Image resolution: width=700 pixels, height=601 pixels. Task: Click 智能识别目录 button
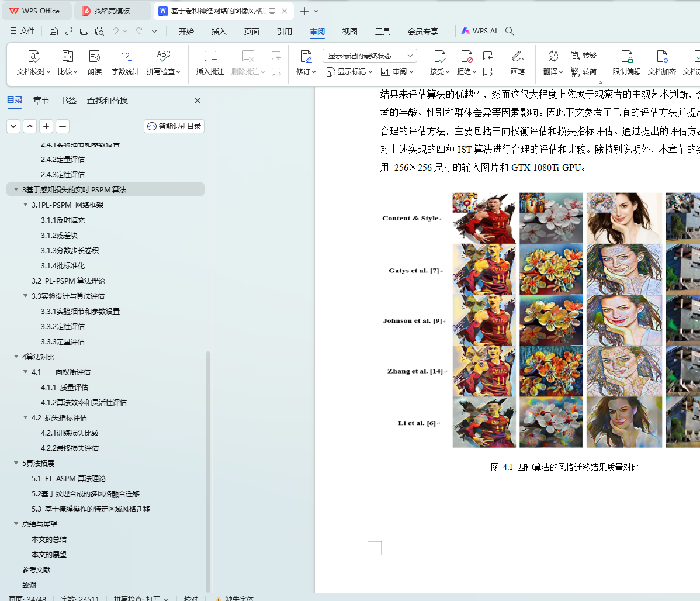(174, 126)
